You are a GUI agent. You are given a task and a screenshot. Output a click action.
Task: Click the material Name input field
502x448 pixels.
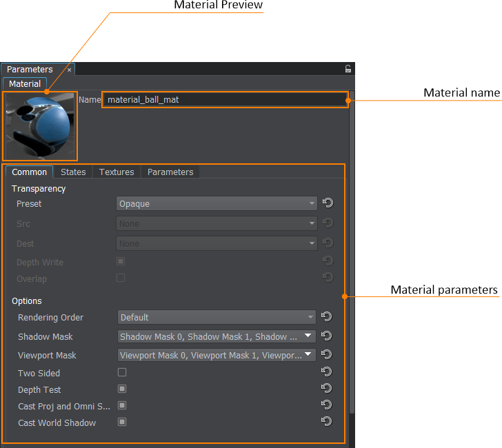[224, 100]
